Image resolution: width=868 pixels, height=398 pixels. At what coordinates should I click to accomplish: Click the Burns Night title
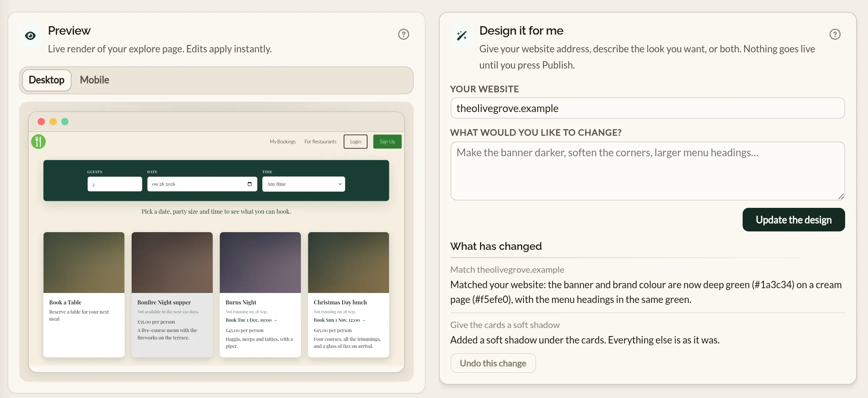pyautogui.click(x=241, y=302)
